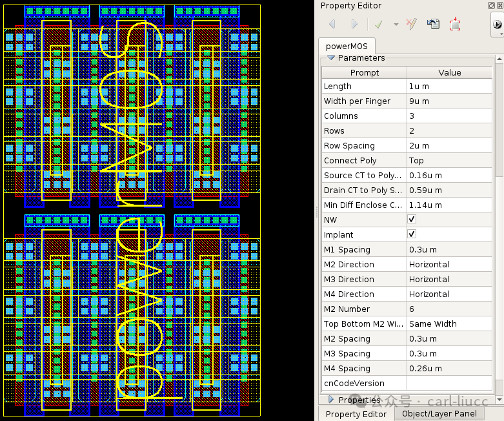Click the M4 Direction prompt label
504x421 pixels.
348,294
